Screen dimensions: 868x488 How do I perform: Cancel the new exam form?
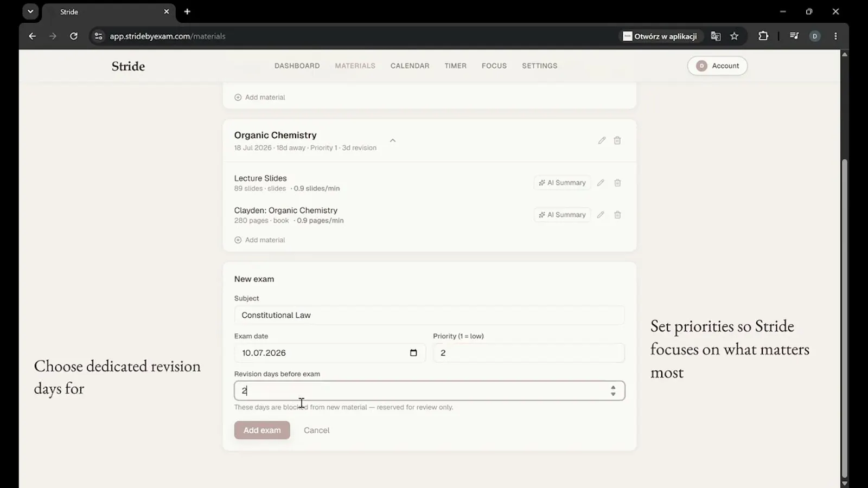tap(316, 430)
